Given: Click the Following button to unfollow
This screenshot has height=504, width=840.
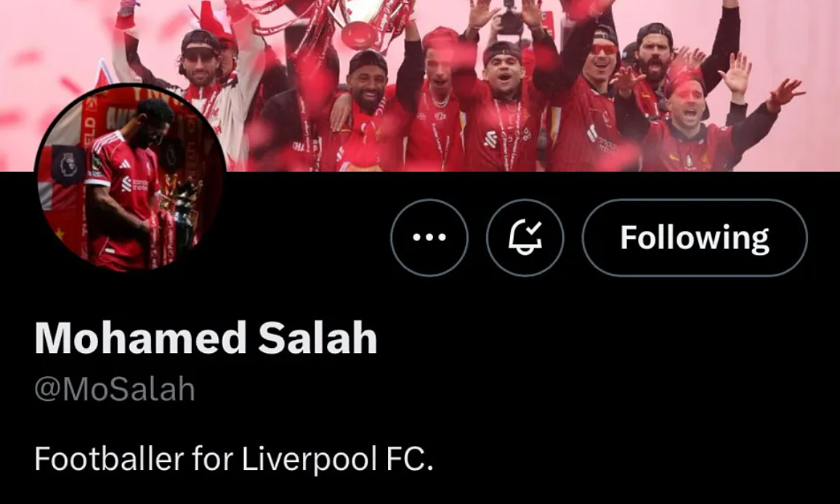Looking at the screenshot, I should tap(694, 237).
